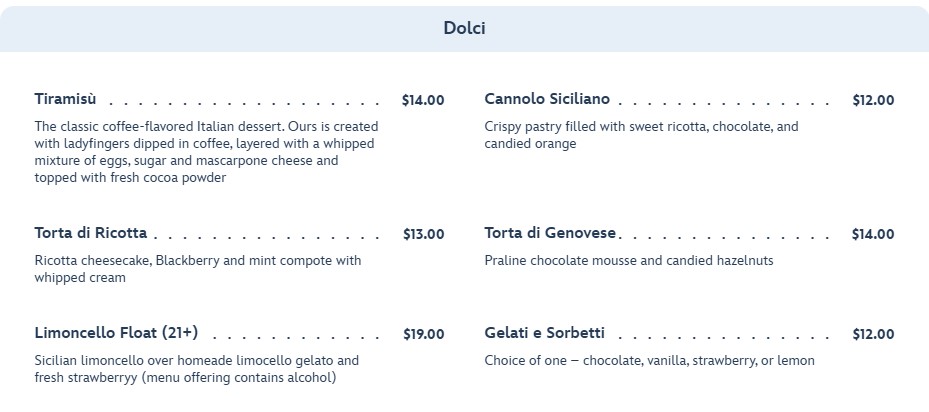
Task: Select the Cannolo Siciliano $12.00 price
Action: (x=873, y=100)
